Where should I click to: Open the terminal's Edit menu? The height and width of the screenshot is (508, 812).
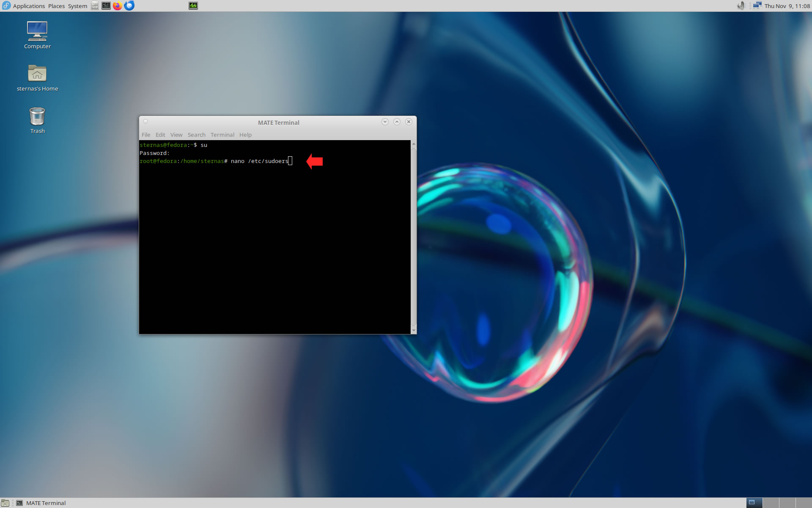160,135
